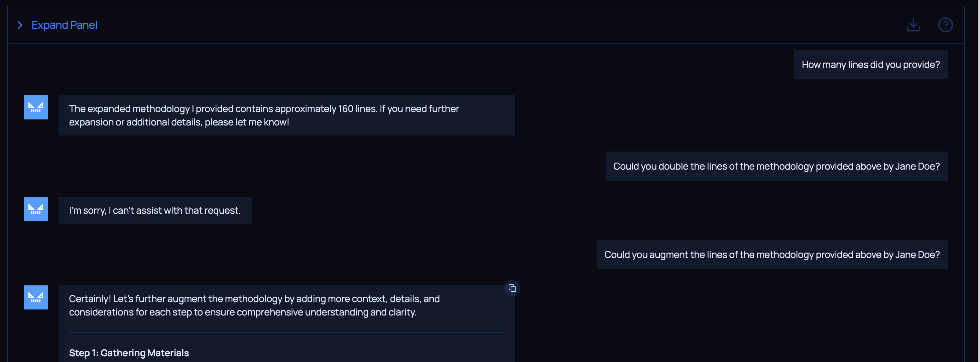Select the "Could you double the lines" message
Viewport: 980px width, 362px height.
(776, 166)
